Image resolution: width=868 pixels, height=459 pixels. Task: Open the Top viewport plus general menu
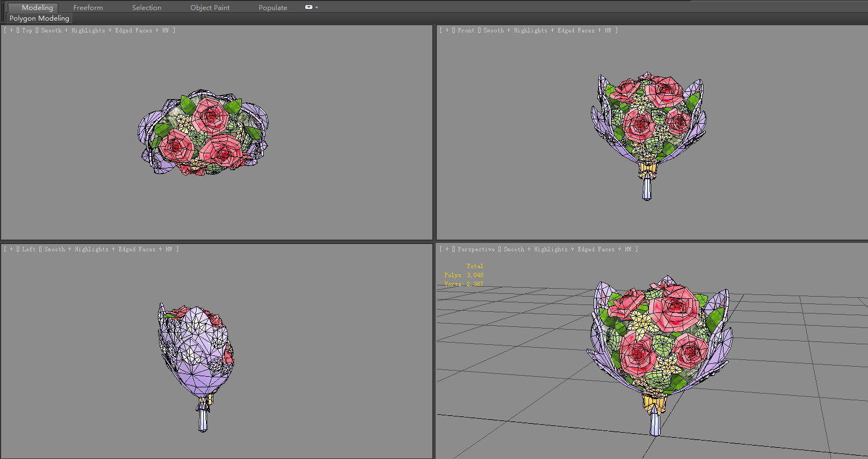pos(11,30)
